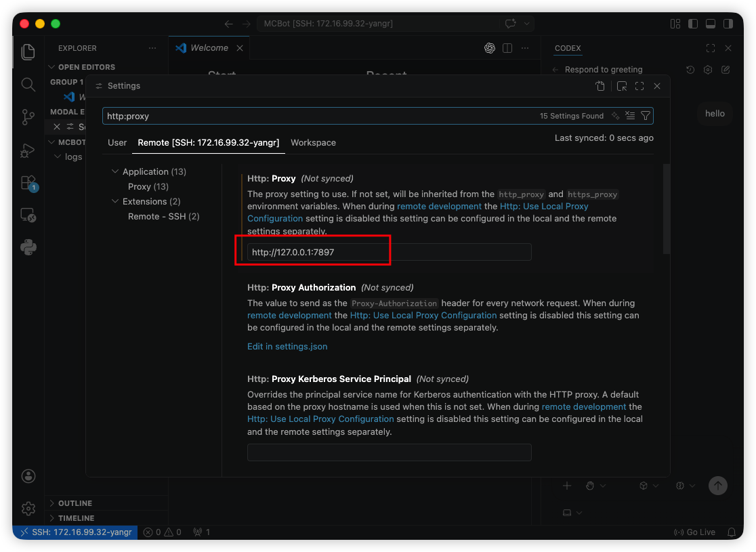
Task: Toggle the primary side bar layout button
Action: pos(693,24)
